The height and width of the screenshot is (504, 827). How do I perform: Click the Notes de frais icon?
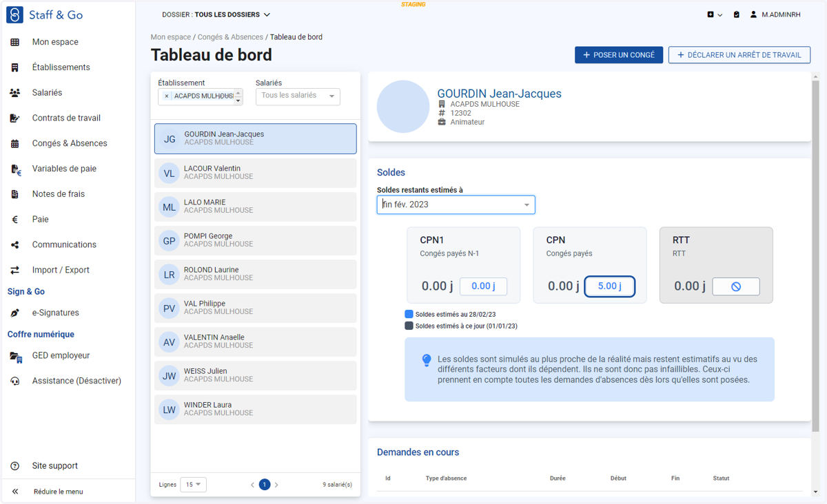pos(14,194)
